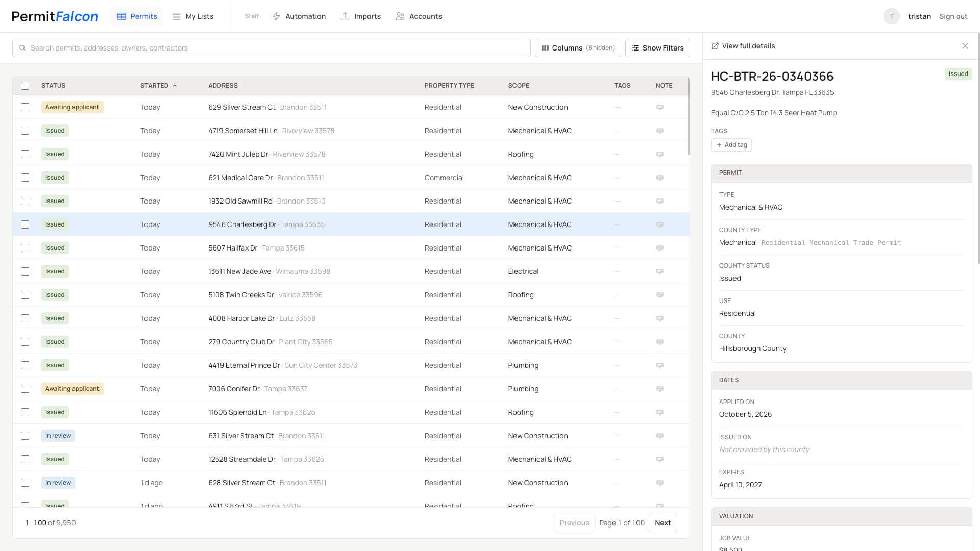Image resolution: width=980 pixels, height=551 pixels.
Task: Click the tristan user avatar icon
Action: [891, 16]
